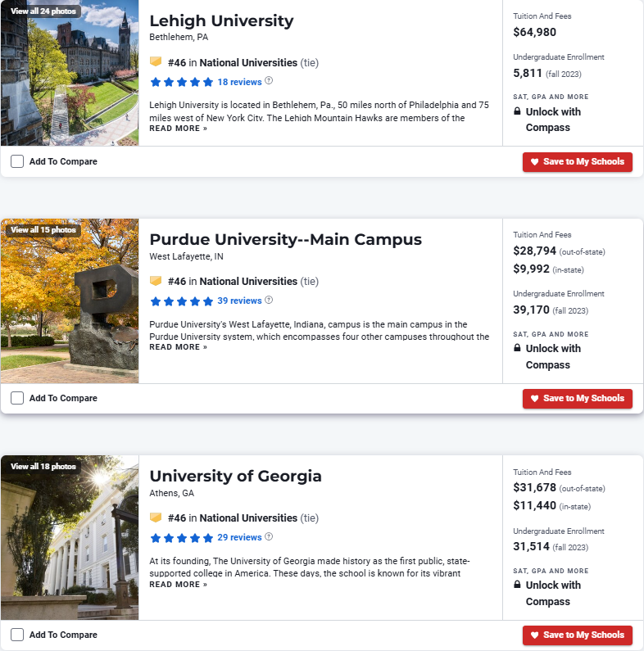The width and height of the screenshot is (644, 651).
Task: Check Add To Compare for University of Georgia
Action: pos(17,635)
